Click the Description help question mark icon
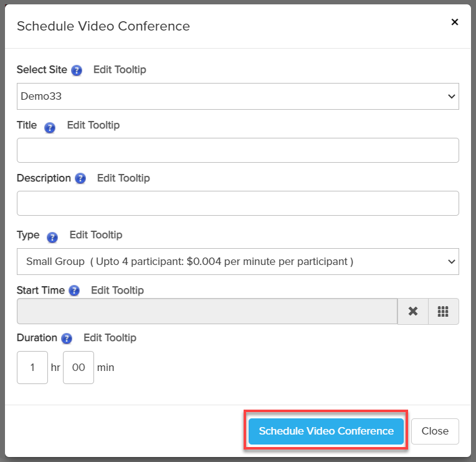 coord(80,179)
